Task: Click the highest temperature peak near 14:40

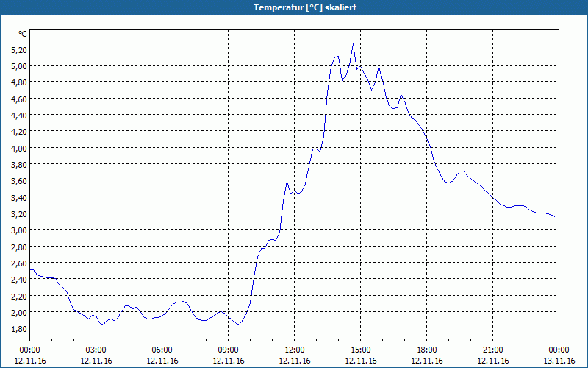Action: (x=353, y=44)
